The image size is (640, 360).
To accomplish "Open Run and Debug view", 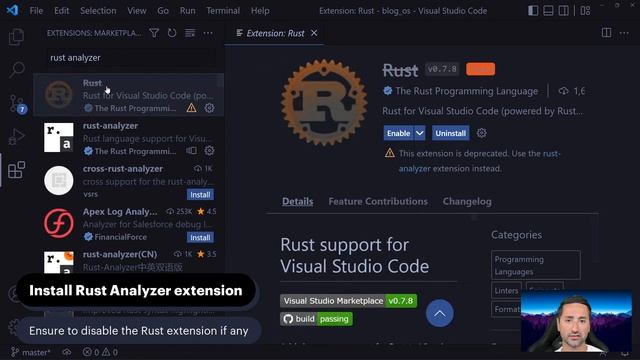I will pyautogui.click(x=16, y=136).
